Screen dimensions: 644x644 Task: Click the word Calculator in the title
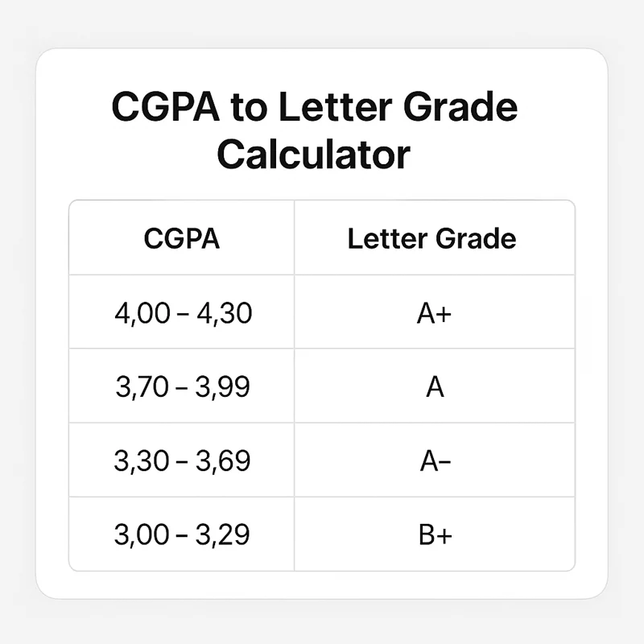coord(314,154)
